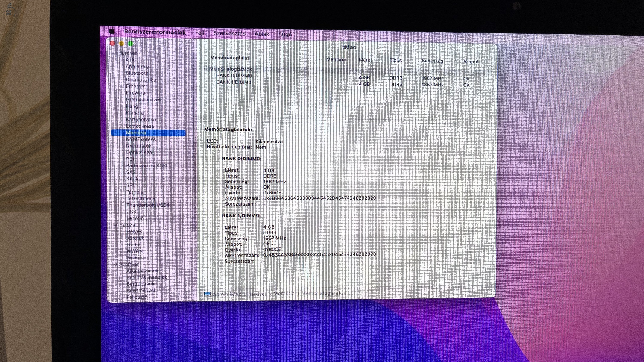Select Betűtípusok in the sidebar
This screenshot has height=362, width=644.
click(141, 284)
